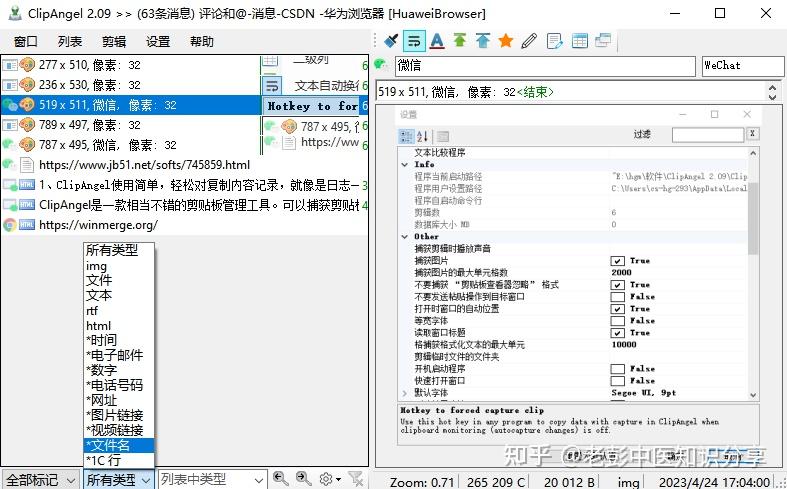
Task: Click the clip title stepper arrows
Action: click(772, 92)
